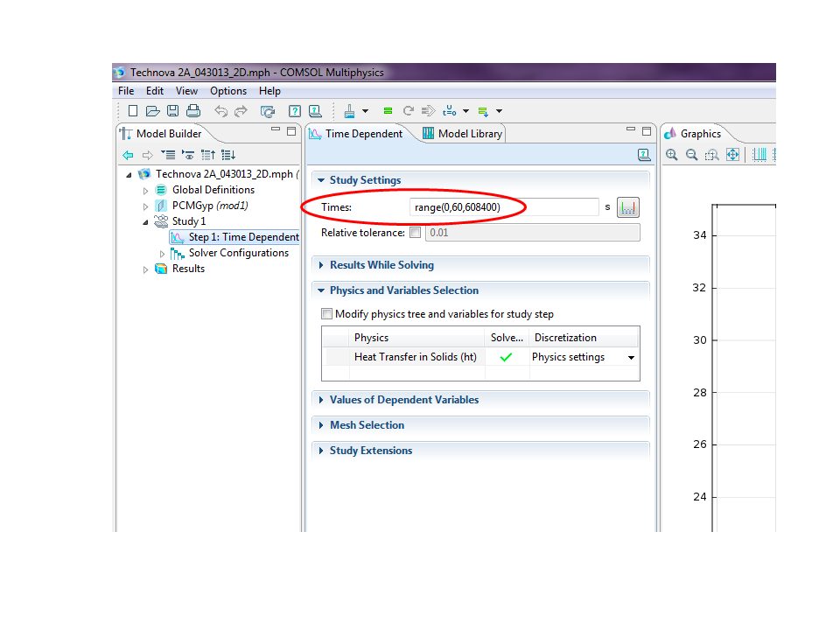Click the Times input field
840x630 pixels.
(x=503, y=207)
